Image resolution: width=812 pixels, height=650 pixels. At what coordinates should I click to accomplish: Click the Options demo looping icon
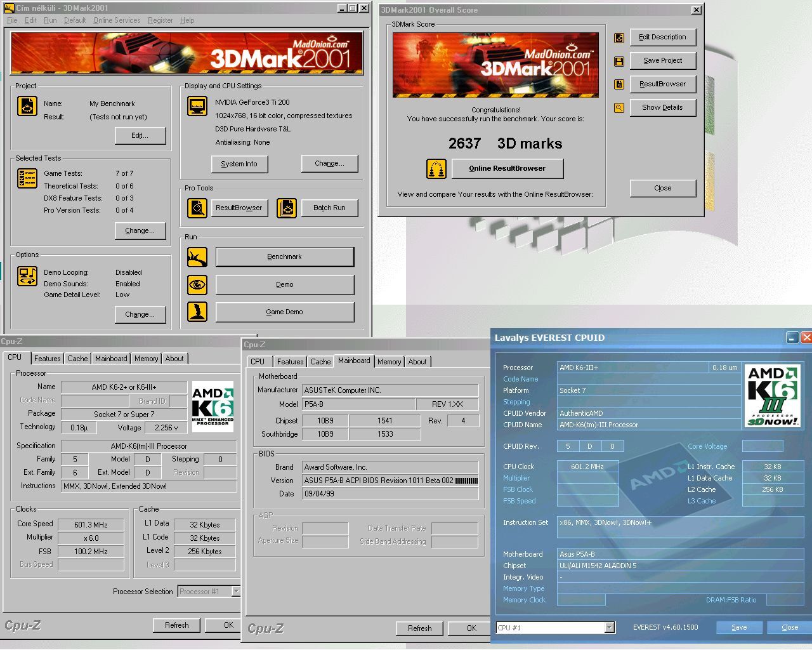point(27,275)
